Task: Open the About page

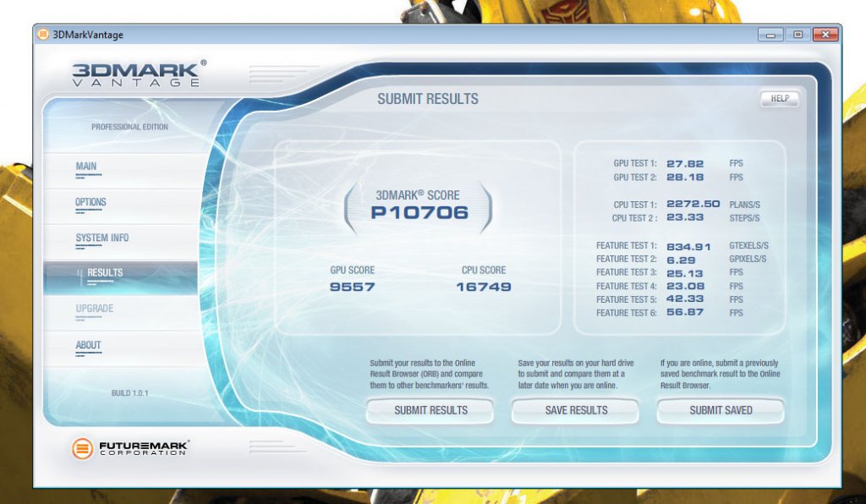Action: pyautogui.click(x=120, y=348)
